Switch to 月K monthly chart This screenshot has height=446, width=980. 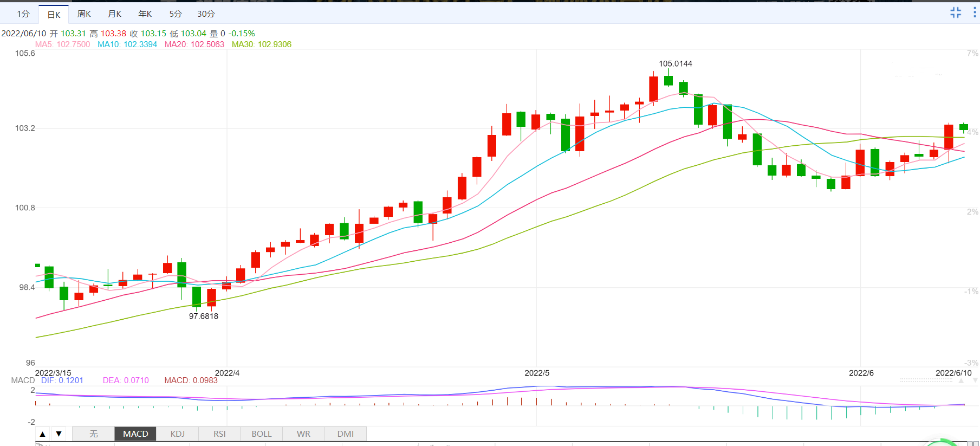tap(114, 14)
